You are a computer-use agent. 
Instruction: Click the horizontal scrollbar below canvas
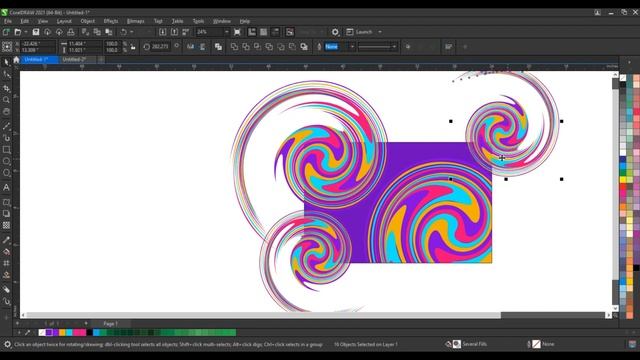pyautogui.click(x=263, y=315)
